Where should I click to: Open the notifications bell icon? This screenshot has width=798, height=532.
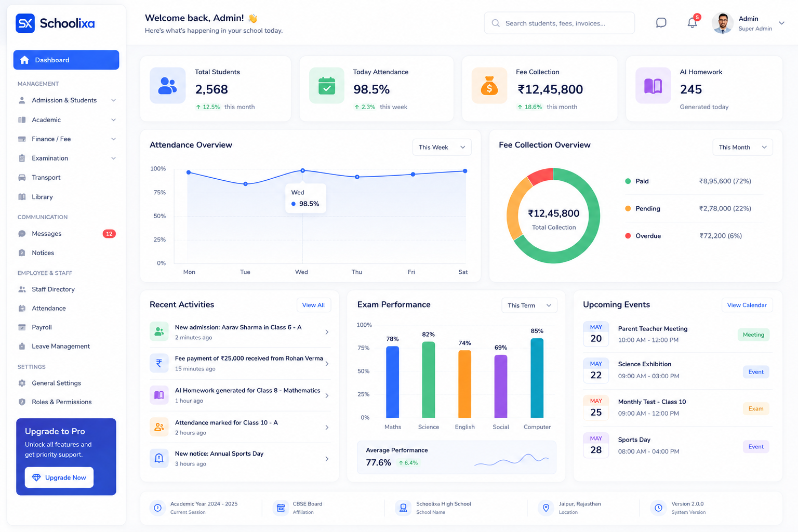point(692,23)
